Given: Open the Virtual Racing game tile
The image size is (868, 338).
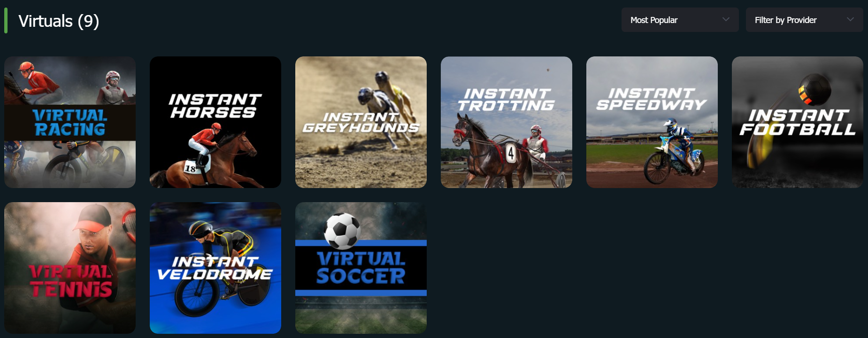Looking at the screenshot, I should [x=70, y=122].
